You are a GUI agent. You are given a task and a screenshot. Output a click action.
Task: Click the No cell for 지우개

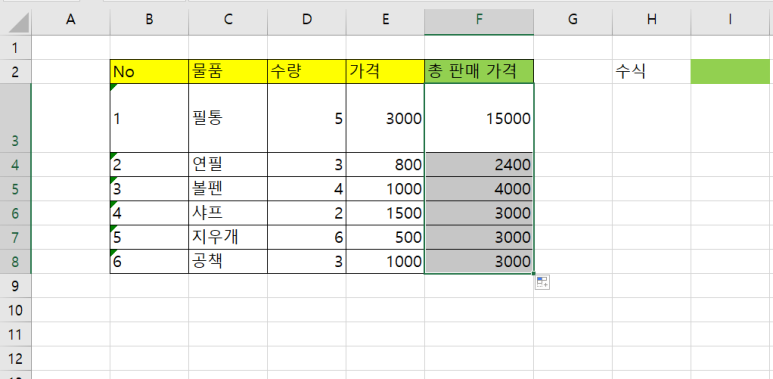(149, 237)
